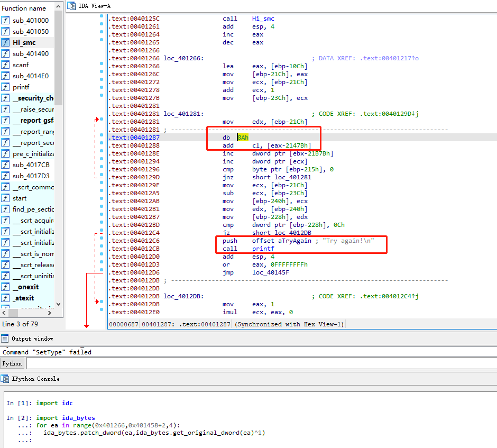497x448 pixels.
Task: Click the printf call operand
Action: coord(263,249)
